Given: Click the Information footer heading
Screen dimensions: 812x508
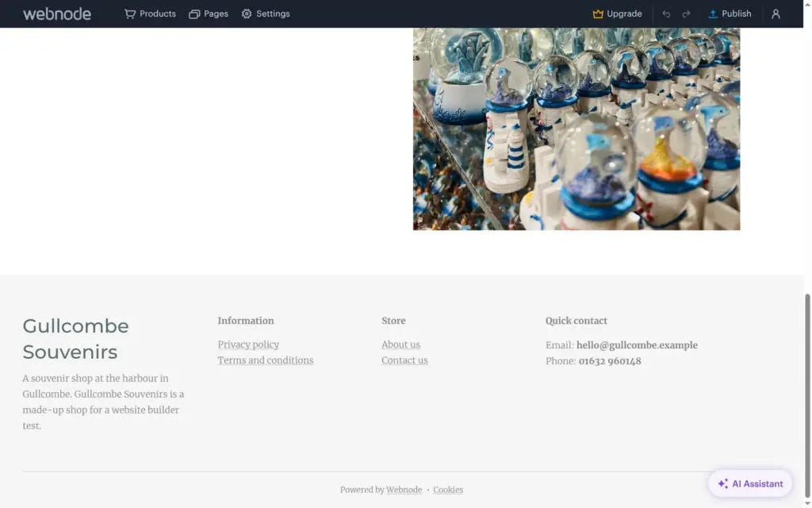Looking at the screenshot, I should click(x=246, y=321).
